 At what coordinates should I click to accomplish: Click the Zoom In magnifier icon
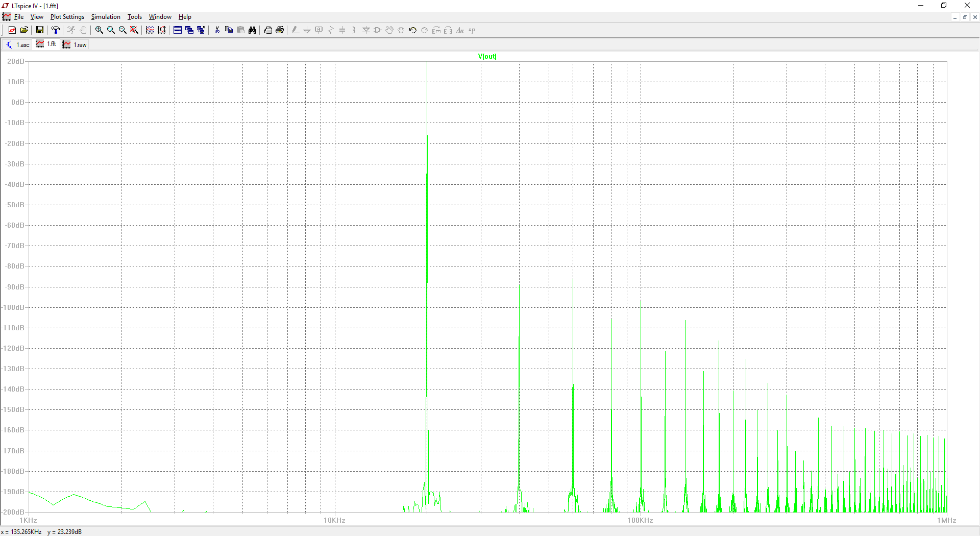click(99, 30)
